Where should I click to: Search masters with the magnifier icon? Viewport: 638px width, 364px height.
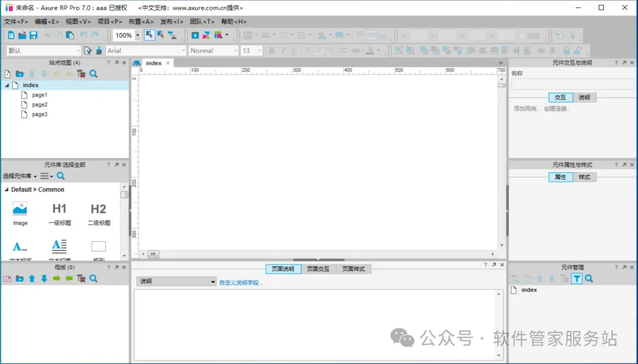tap(93, 278)
